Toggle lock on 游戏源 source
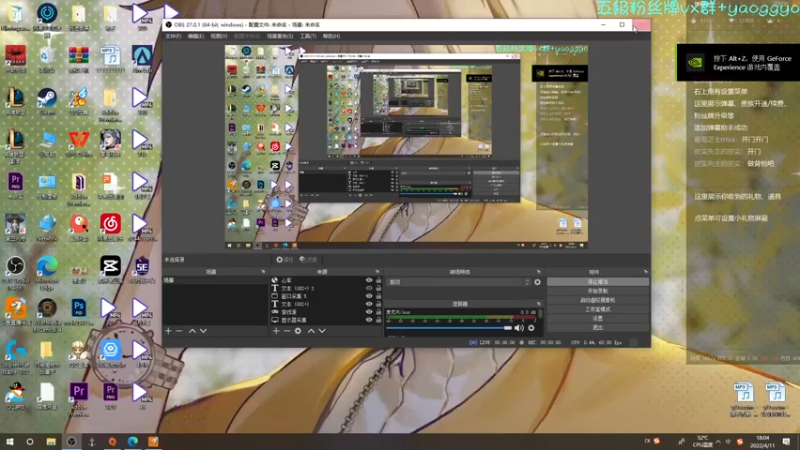The image size is (800, 450). (x=379, y=312)
